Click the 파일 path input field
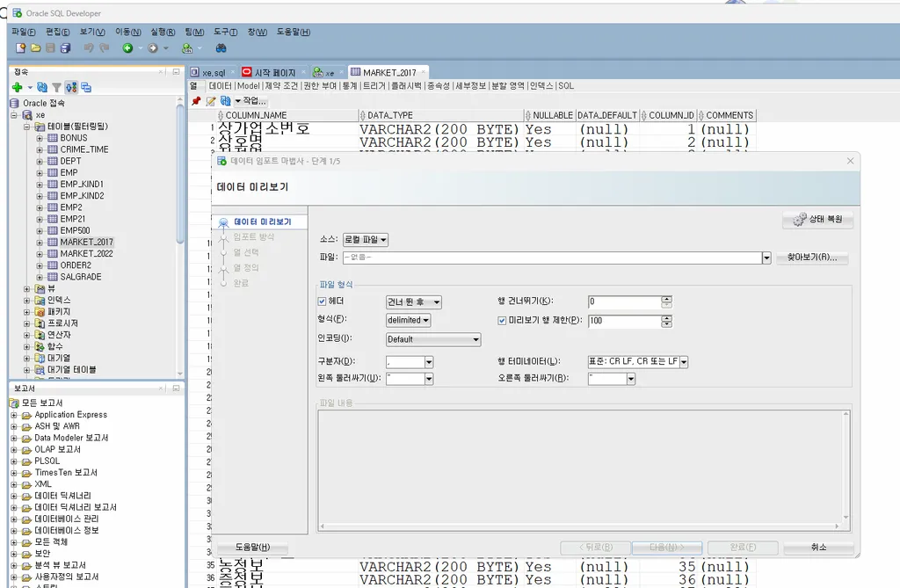Viewport: 900px width, 588px height. [552, 258]
